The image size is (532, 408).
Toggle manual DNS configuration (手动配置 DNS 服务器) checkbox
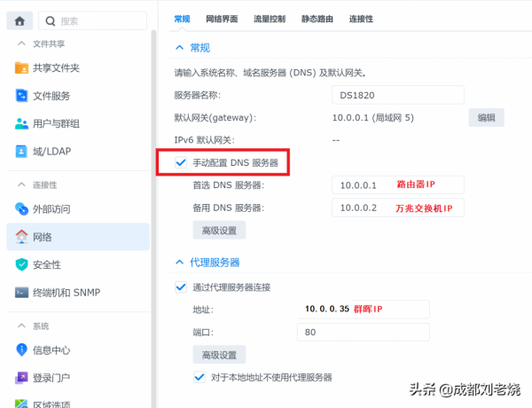click(x=181, y=162)
